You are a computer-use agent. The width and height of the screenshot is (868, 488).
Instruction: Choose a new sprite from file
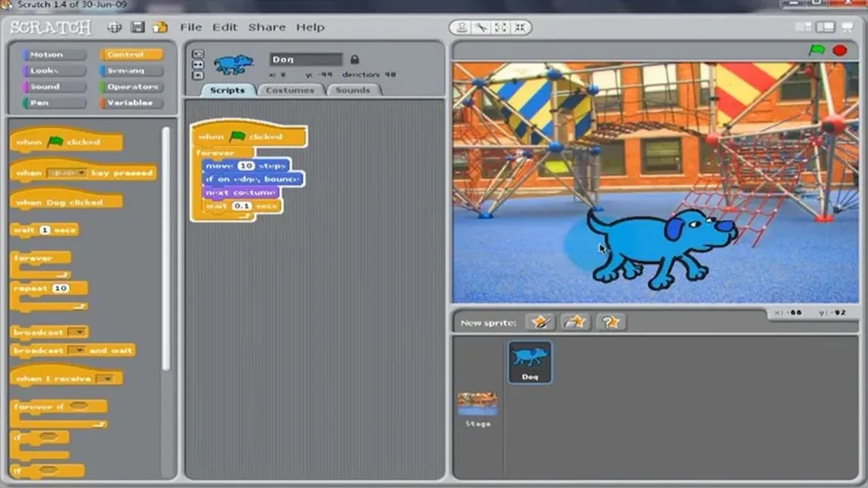coord(576,321)
